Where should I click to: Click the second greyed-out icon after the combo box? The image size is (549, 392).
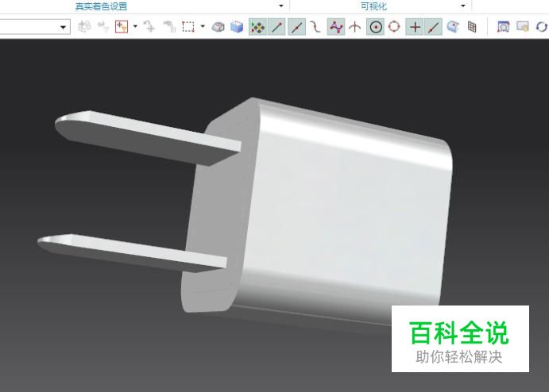point(103,26)
